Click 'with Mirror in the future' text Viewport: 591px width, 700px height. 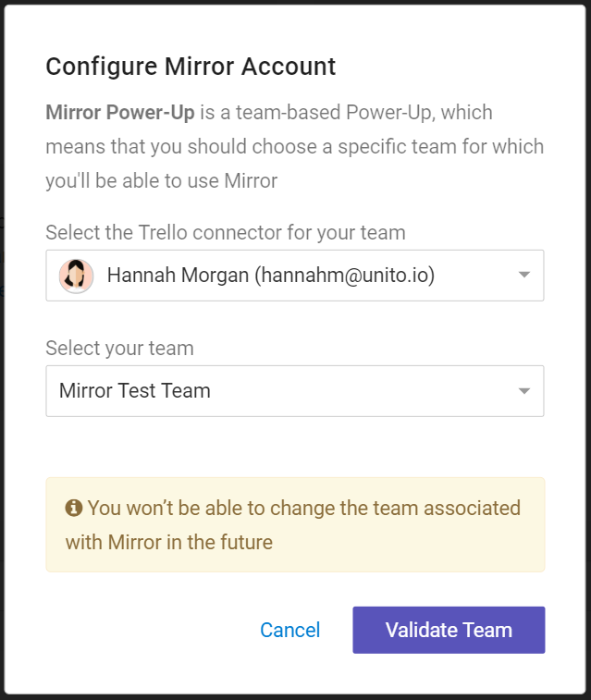169,543
